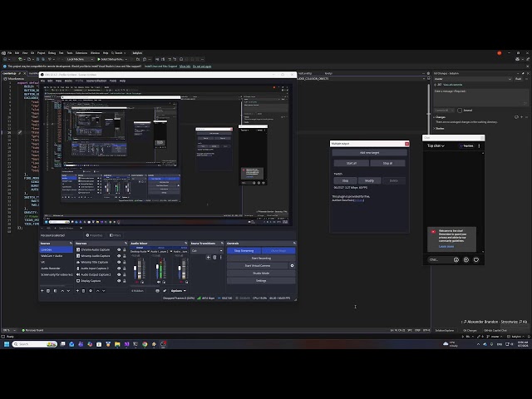Open Options dropdown in Audio Mixer
Viewport: 532px width, 399px height.
click(x=178, y=291)
